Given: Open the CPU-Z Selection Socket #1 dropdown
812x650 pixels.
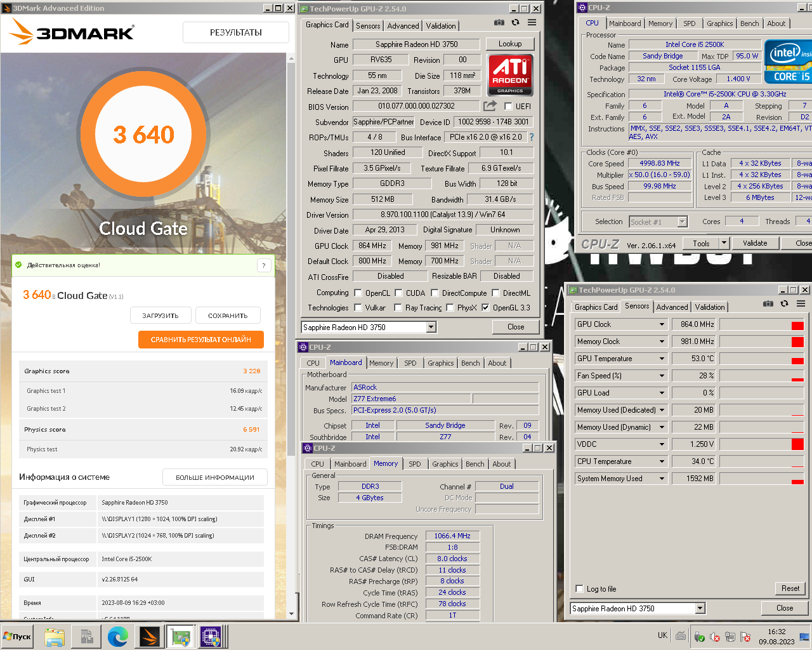Looking at the screenshot, I should point(683,222).
